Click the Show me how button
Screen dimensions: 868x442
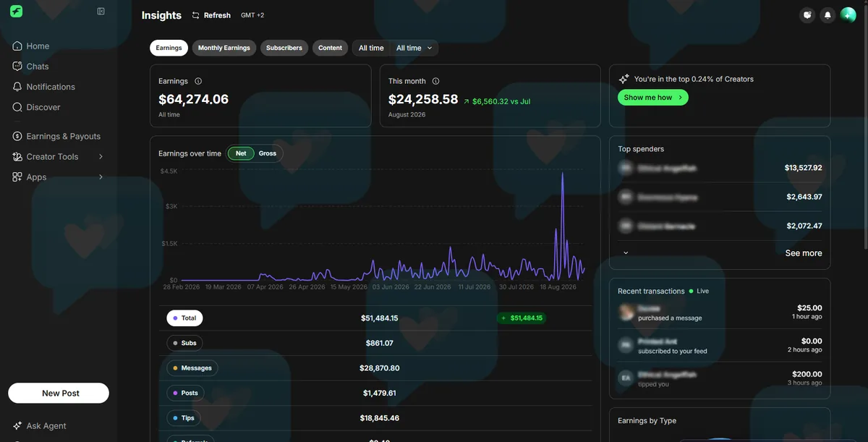point(653,98)
